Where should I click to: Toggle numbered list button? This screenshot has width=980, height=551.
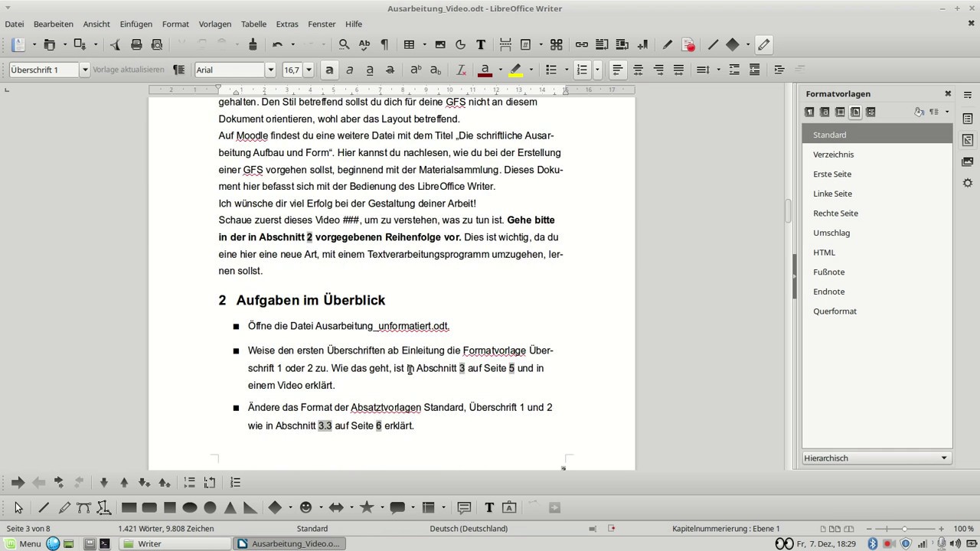pyautogui.click(x=582, y=70)
